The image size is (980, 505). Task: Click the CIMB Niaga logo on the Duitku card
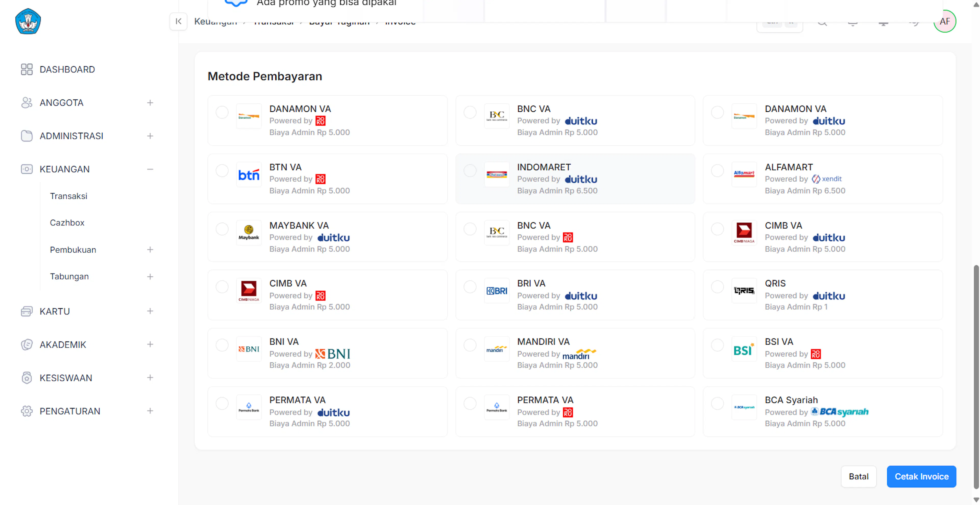pyautogui.click(x=744, y=233)
